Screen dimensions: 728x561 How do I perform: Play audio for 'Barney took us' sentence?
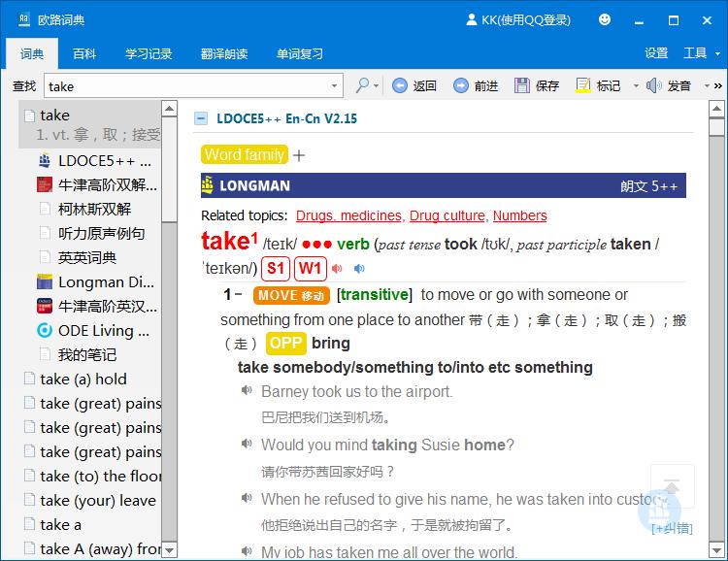pyautogui.click(x=248, y=392)
